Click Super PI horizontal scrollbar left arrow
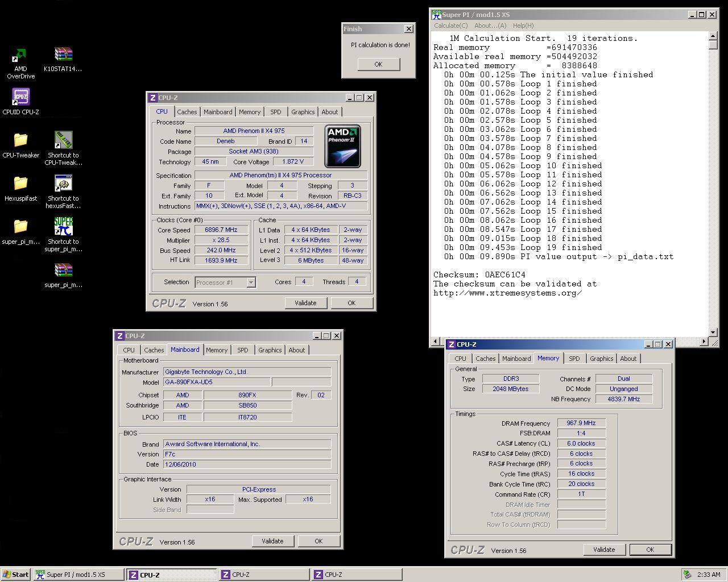 point(436,342)
